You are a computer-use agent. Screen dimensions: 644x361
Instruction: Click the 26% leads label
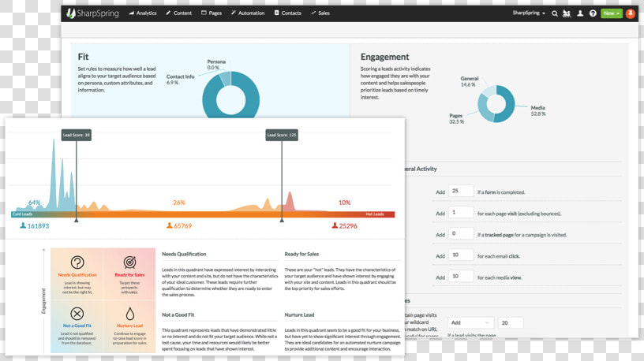pos(179,203)
